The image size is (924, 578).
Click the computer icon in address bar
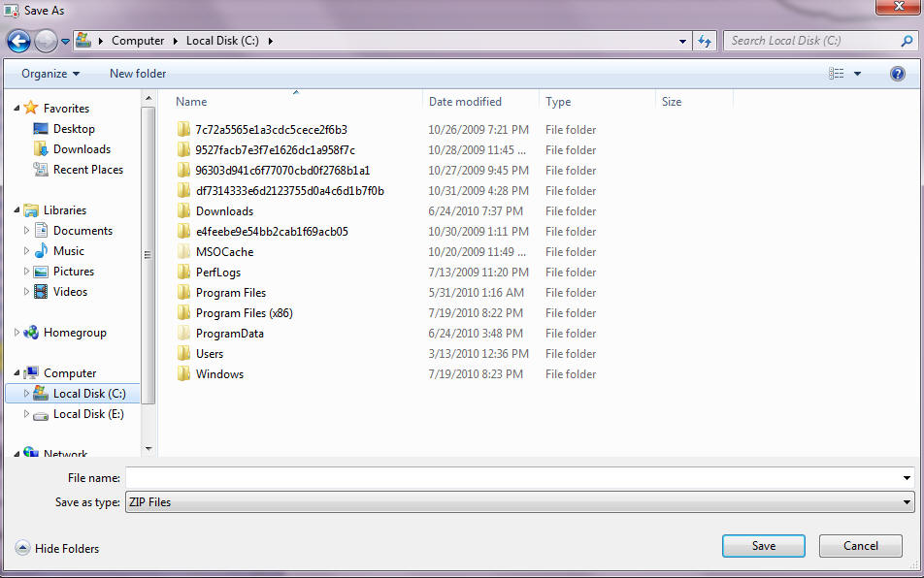pyautogui.click(x=83, y=40)
